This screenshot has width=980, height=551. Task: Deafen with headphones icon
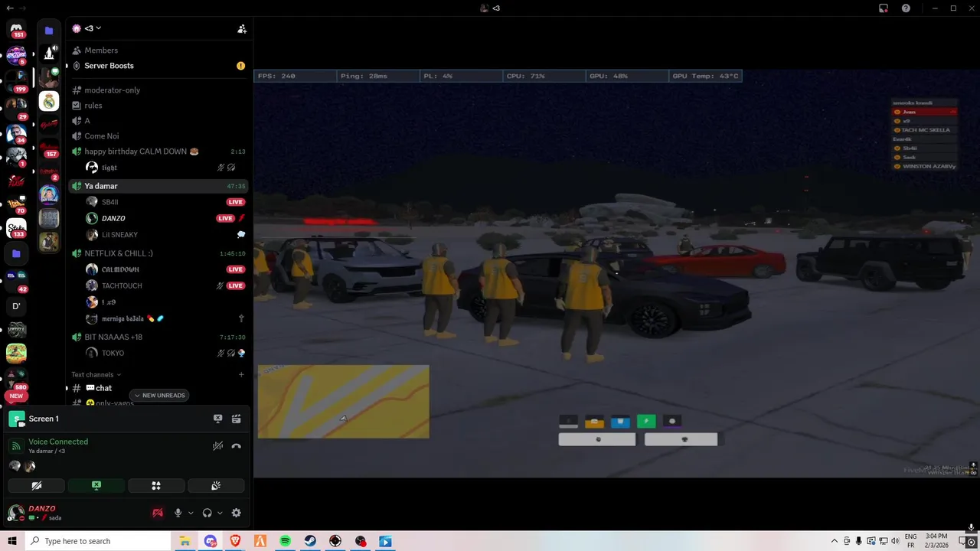207,513
